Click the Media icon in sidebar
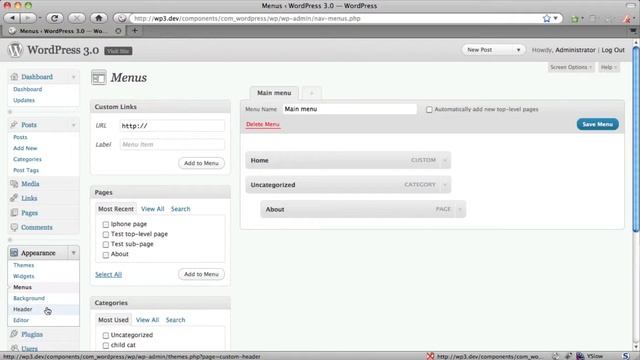Screen dimensions: 640x360 (x=14, y=184)
